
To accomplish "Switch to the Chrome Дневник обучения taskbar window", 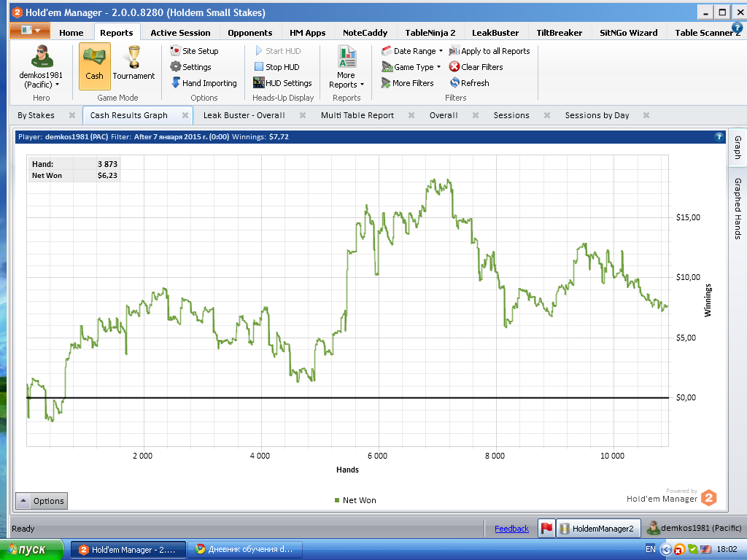I will pos(245,550).
